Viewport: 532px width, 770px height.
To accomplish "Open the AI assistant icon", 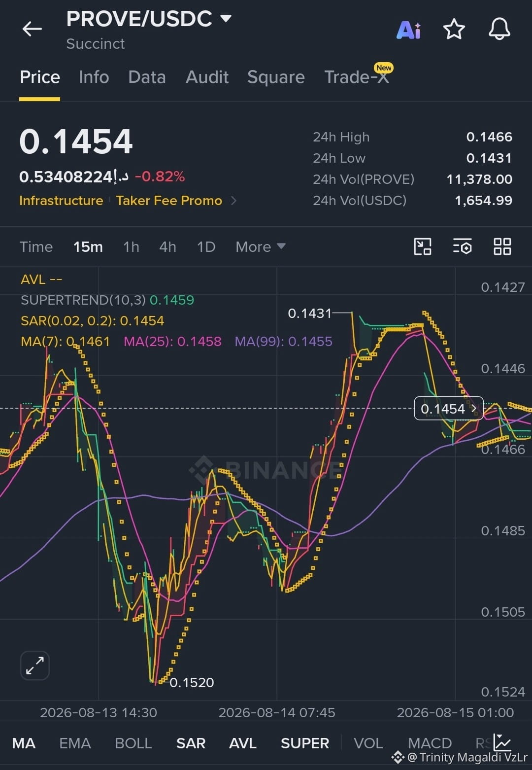I will coord(409,30).
